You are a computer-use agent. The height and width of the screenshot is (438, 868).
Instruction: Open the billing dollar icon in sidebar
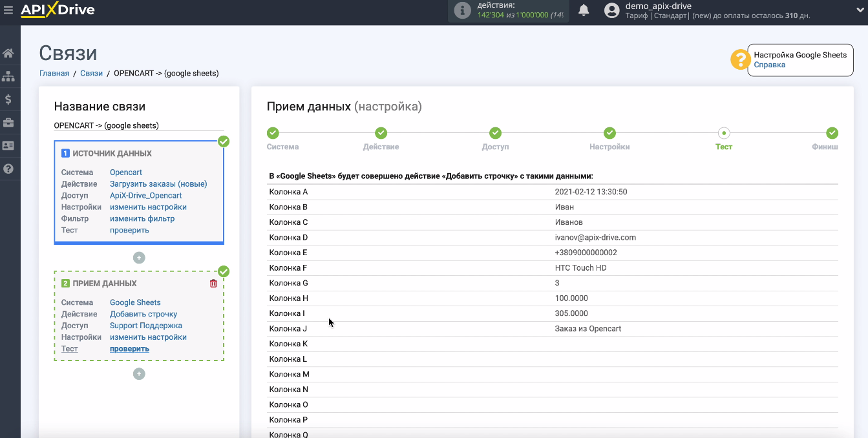(8, 99)
